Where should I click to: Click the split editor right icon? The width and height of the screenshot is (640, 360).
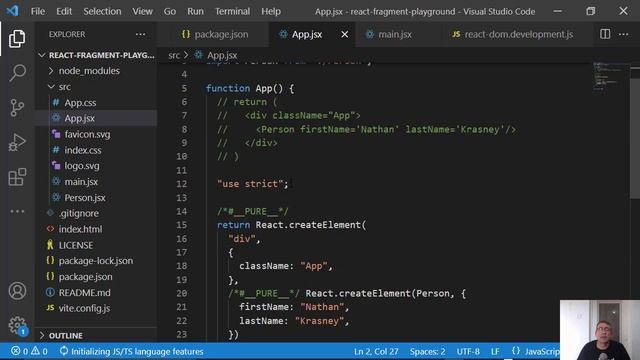click(x=605, y=34)
